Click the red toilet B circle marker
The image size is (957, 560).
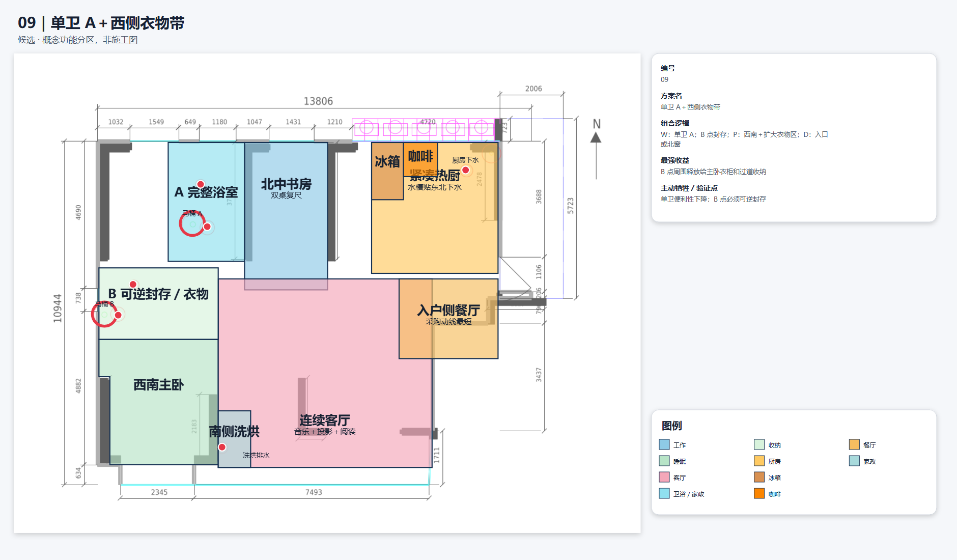click(104, 314)
